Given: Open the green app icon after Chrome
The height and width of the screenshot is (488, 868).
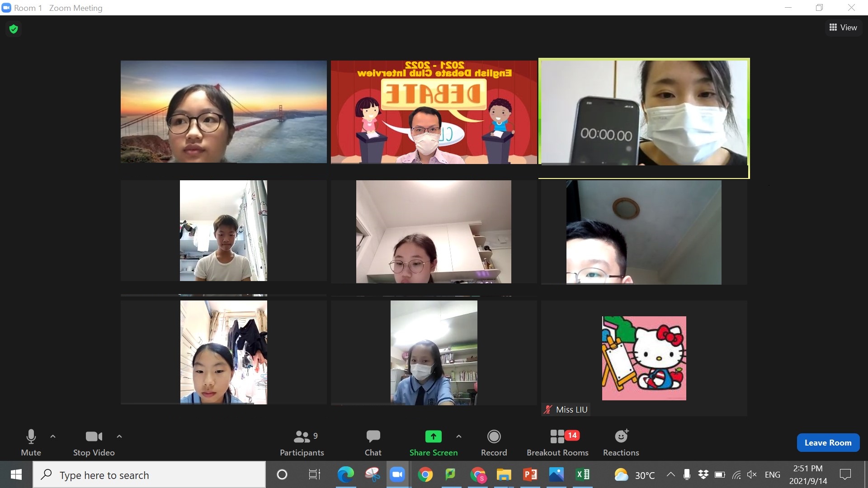Looking at the screenshot, I should click(x=450, y=474).
